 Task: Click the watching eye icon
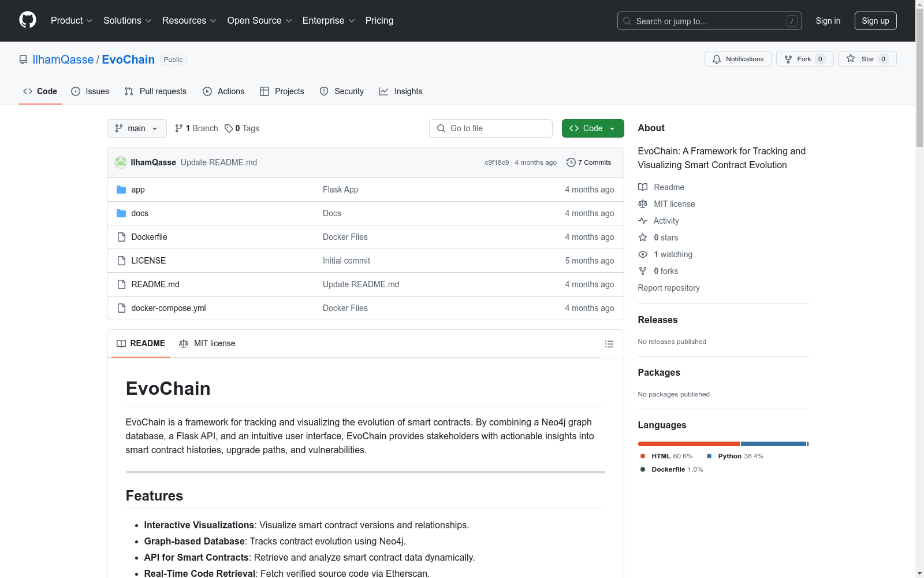click(643, 254)
